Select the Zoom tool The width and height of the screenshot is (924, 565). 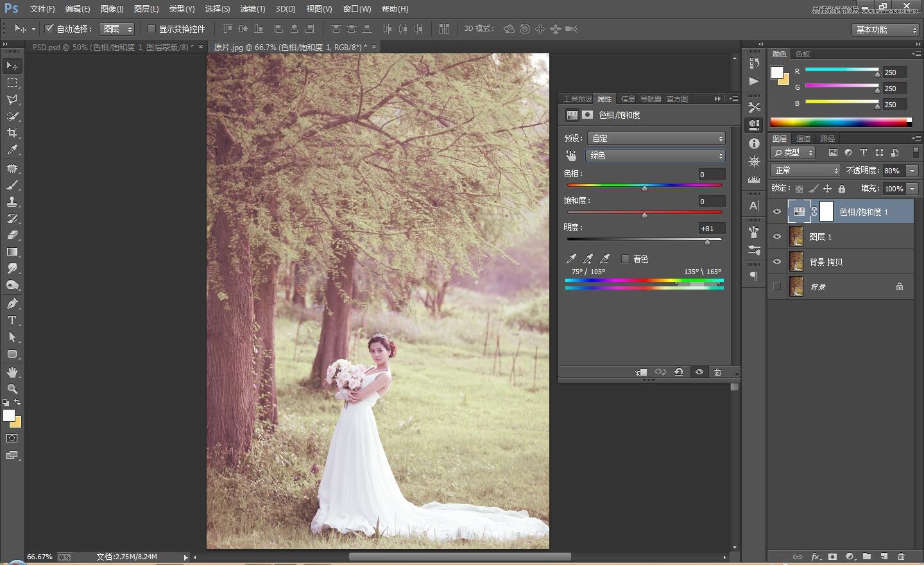12,389
